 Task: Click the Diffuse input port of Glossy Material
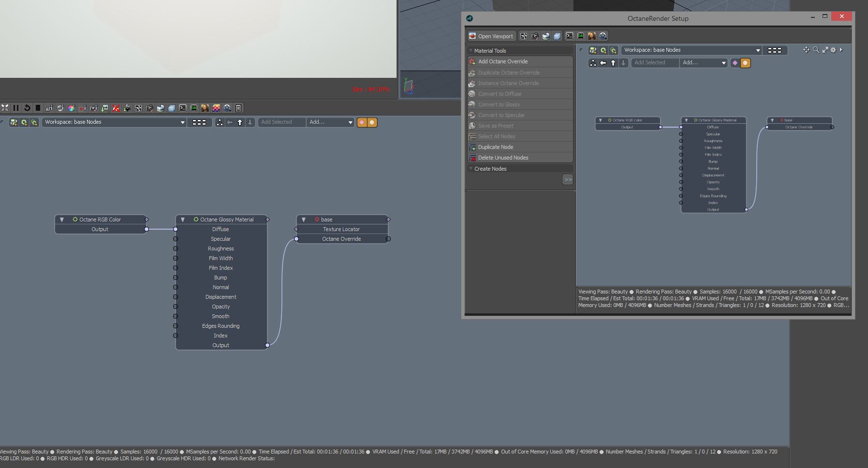(x=176, y=229)
